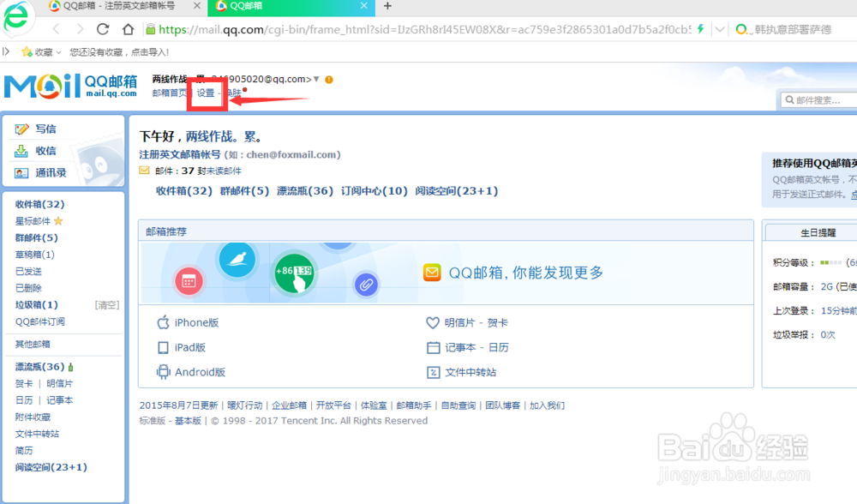Click the pink calendar circle icon

[189, 281]
